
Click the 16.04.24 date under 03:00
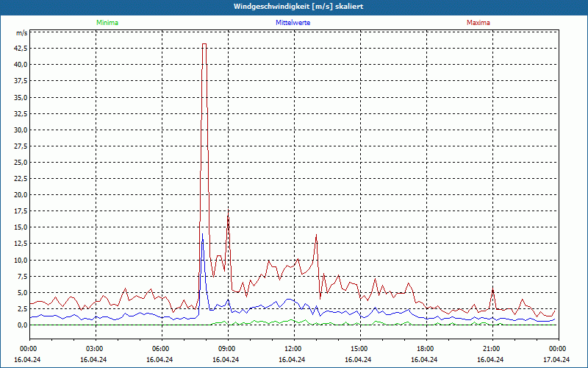click(x=93, y=360)
